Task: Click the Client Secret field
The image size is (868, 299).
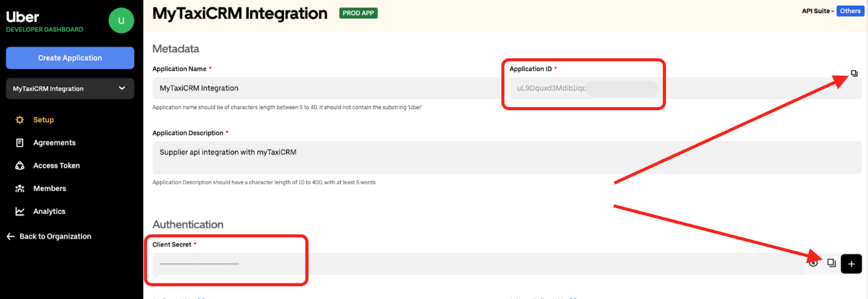Action: coord(478,264)
